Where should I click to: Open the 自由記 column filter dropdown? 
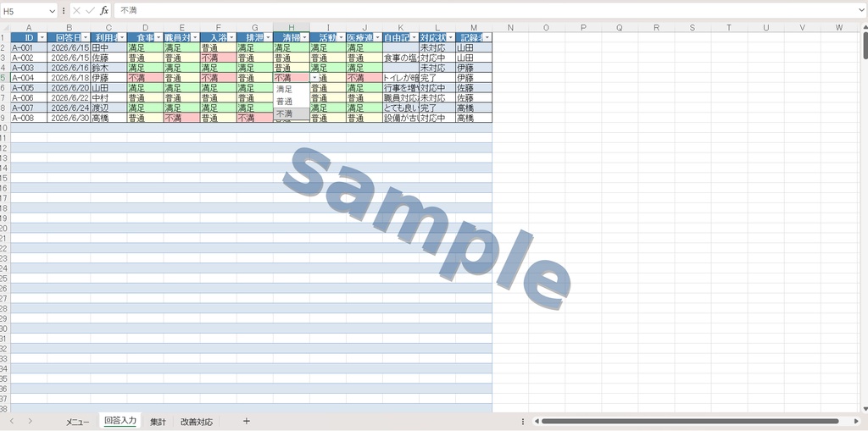click(414, 37)
